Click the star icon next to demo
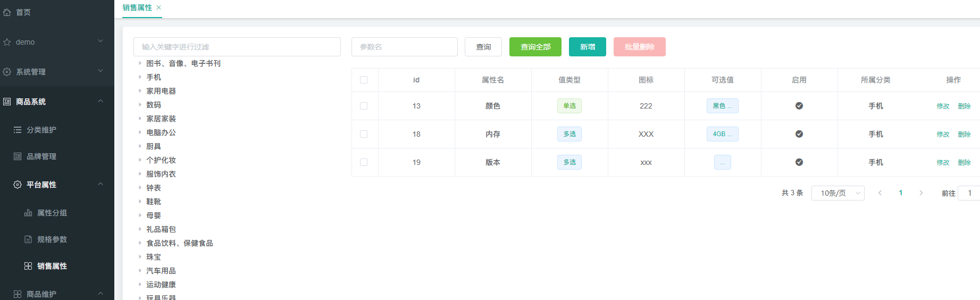The image size is (980, 300). 7,42
